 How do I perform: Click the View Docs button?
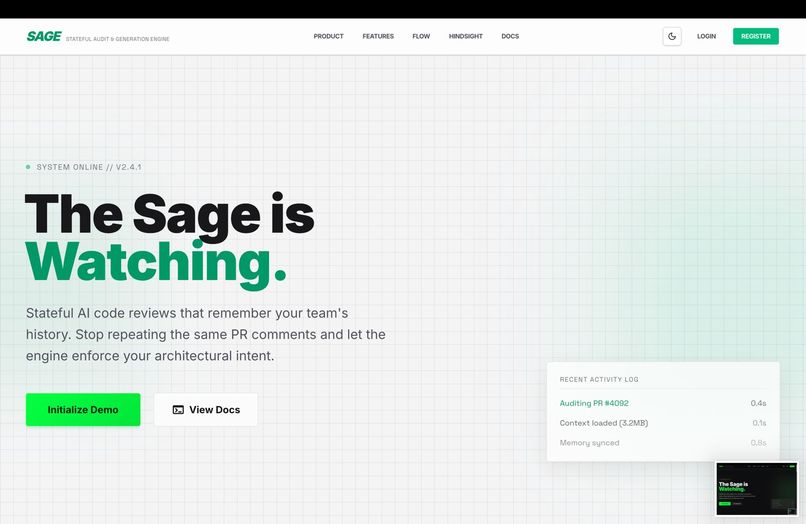pyautogui.click(x=206, y=410)
